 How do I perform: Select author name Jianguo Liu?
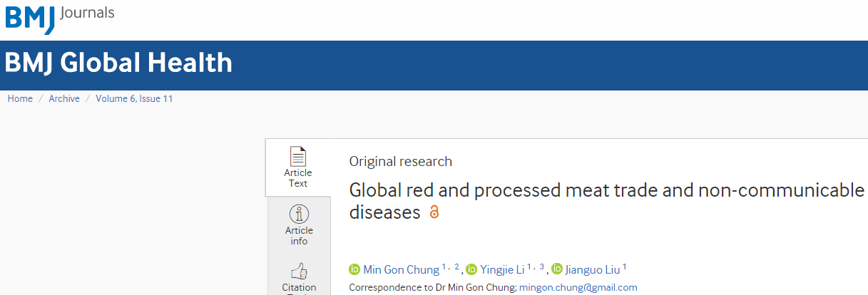click(x=593, y=269)
